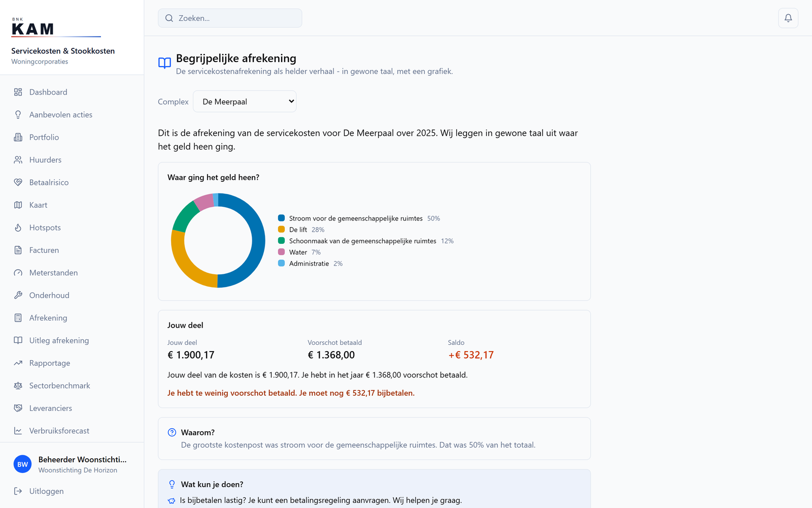
Task: Click the Betaalrisico heart icon
Action: 18,182
